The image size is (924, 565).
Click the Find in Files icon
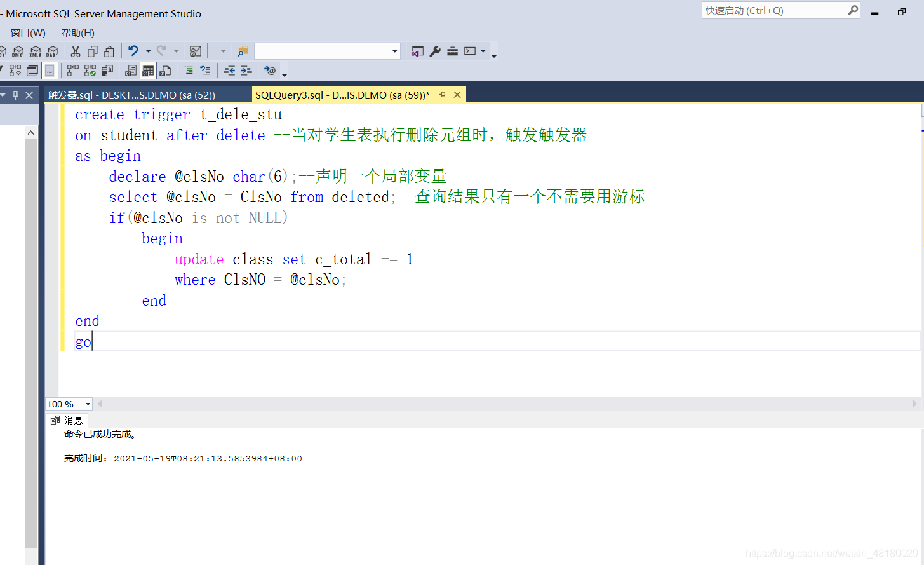coord(243,51)
